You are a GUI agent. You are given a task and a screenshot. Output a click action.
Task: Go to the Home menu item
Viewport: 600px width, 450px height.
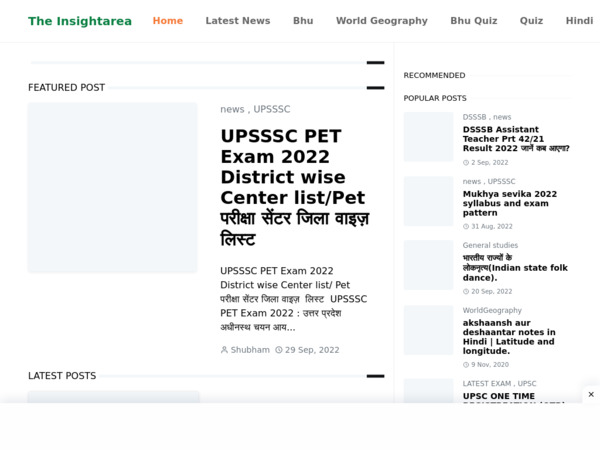[x=168, y=21]
